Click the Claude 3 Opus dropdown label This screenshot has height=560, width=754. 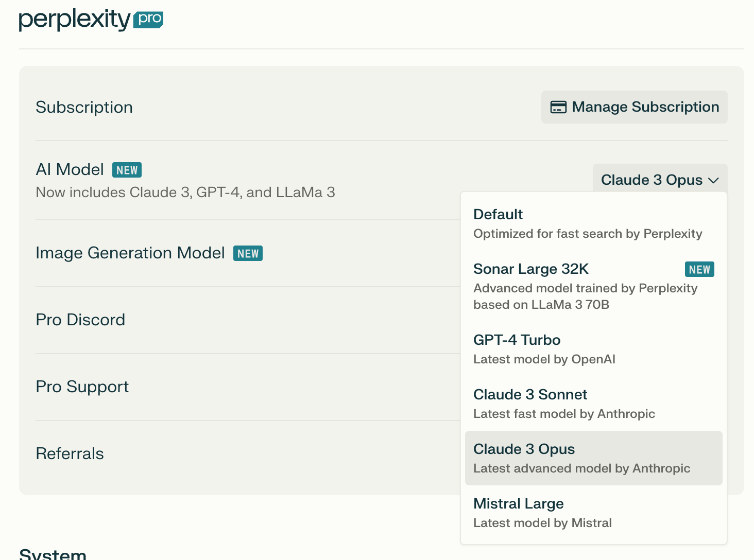(652, 180)
